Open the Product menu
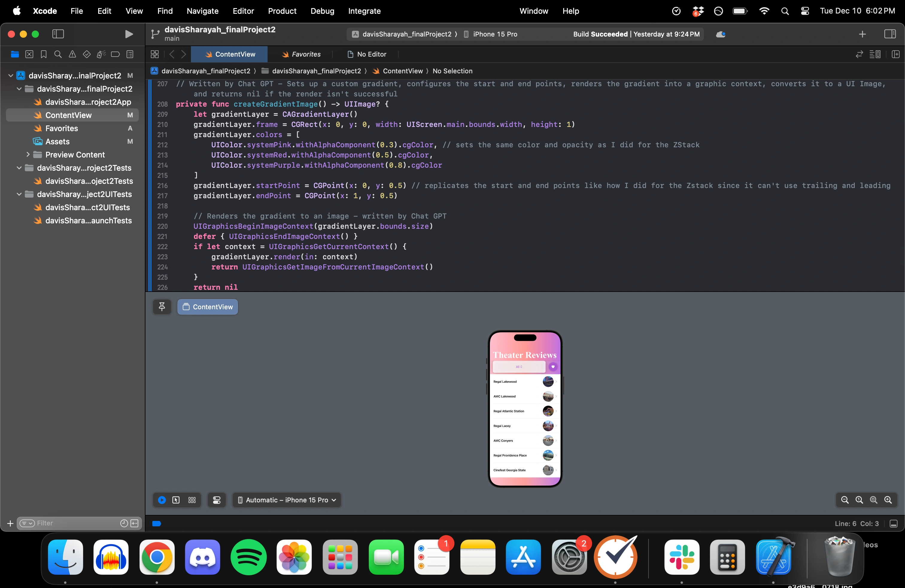Image resolution: width=905 pixels, height=588 pixels. pos(282,11)
